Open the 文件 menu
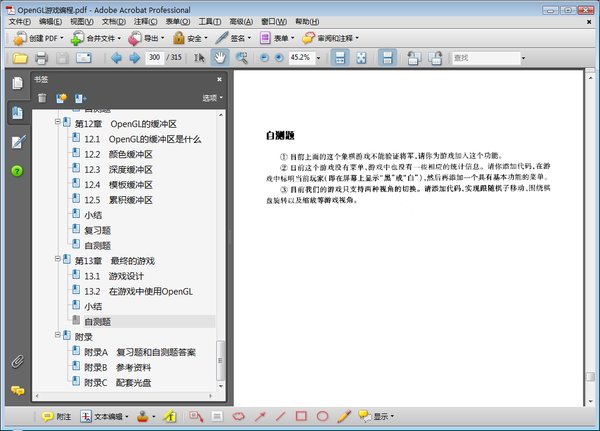 click(20, 22)
